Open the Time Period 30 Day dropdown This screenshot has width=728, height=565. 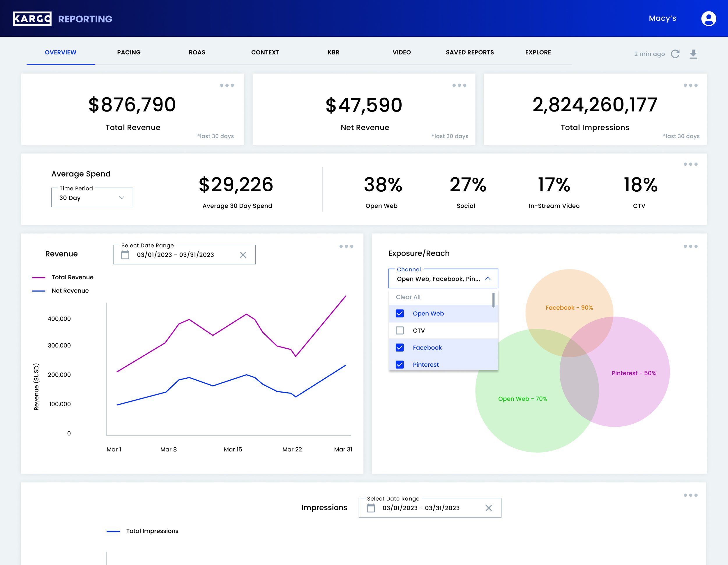pyautogui.click(x=92, y=198)
